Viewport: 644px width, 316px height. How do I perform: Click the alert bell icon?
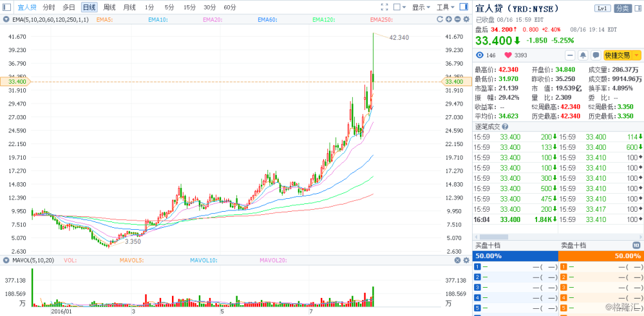pyautogui.click(x=583, y=55)
